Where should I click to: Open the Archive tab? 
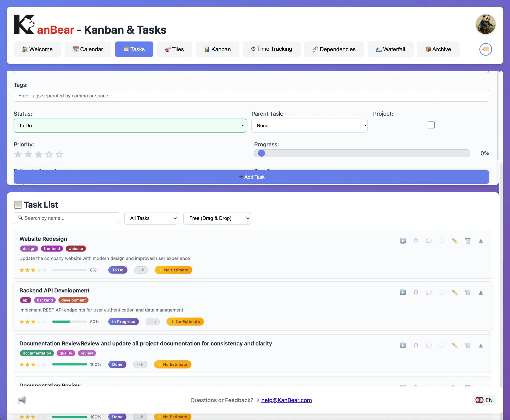(x=438, y=49)
